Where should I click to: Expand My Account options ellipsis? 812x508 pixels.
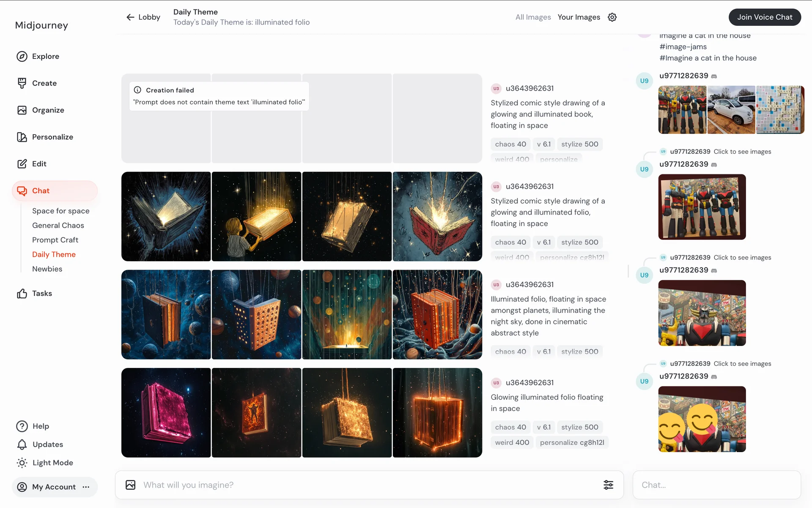click(86, 487)
